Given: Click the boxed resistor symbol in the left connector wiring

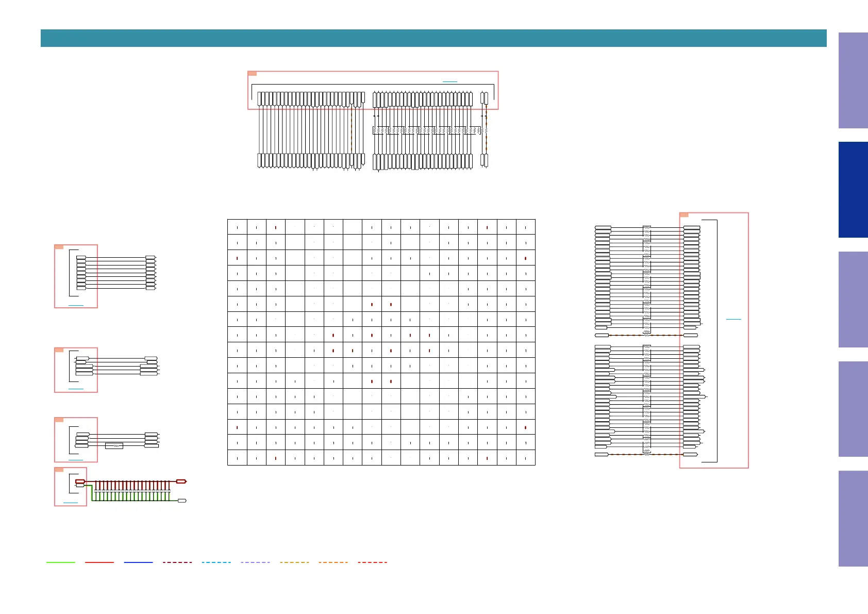Looking at the screenshot, I should 114,446.
